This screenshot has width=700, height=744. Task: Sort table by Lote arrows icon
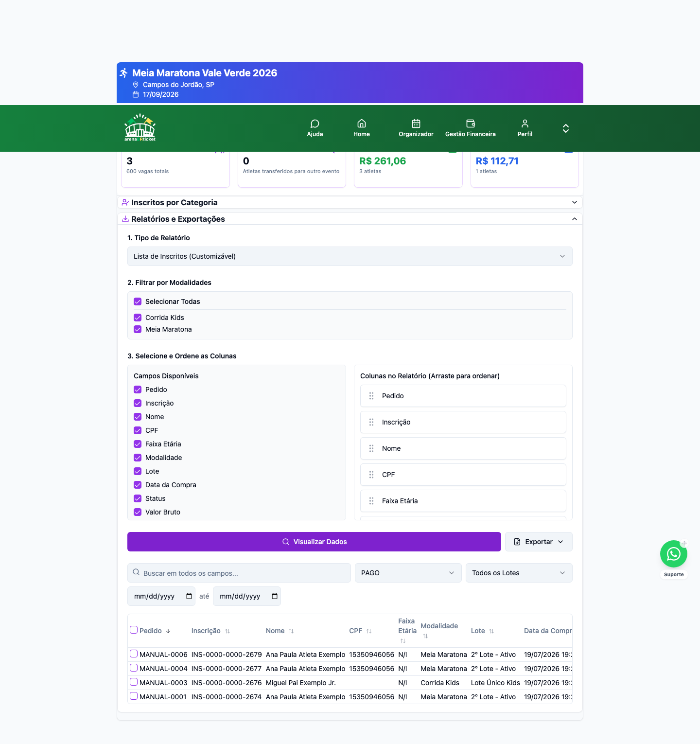tap(491, 631)
